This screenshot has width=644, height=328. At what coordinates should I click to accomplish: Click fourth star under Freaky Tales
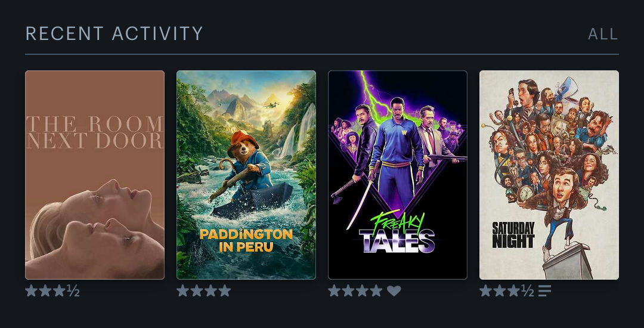[x=376, y=291]
